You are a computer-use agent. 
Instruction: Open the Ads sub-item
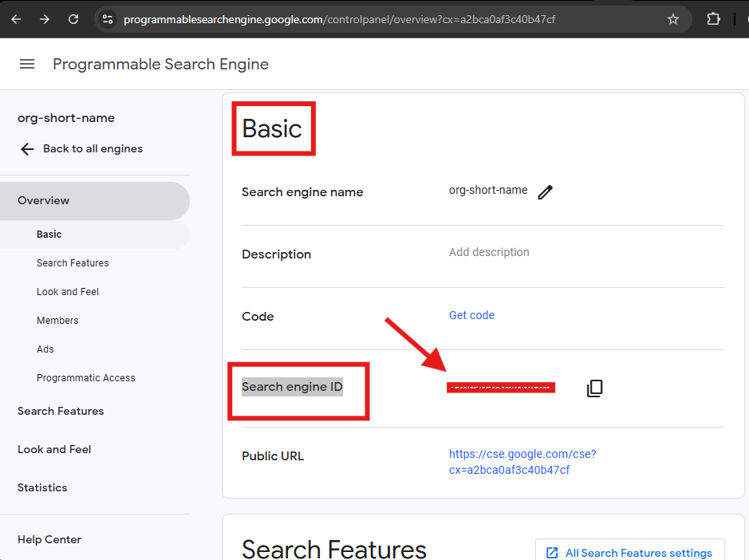[45, 349]
